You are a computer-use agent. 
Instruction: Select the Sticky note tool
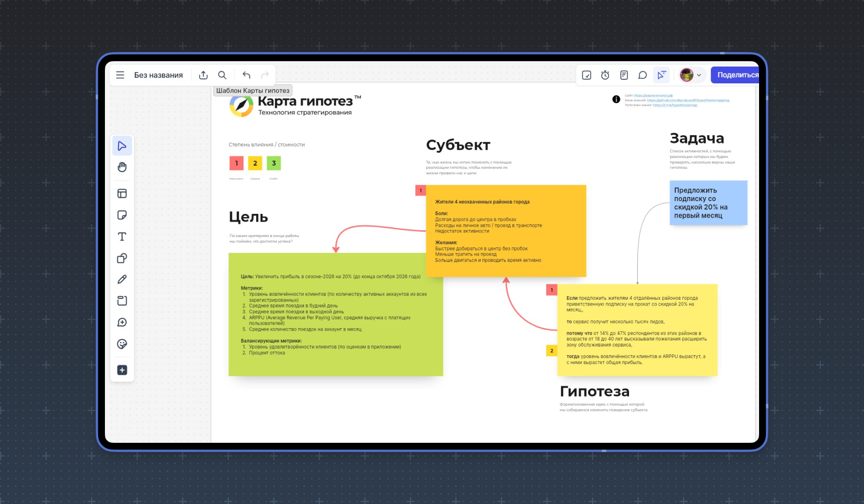click(x=122, y=215)
